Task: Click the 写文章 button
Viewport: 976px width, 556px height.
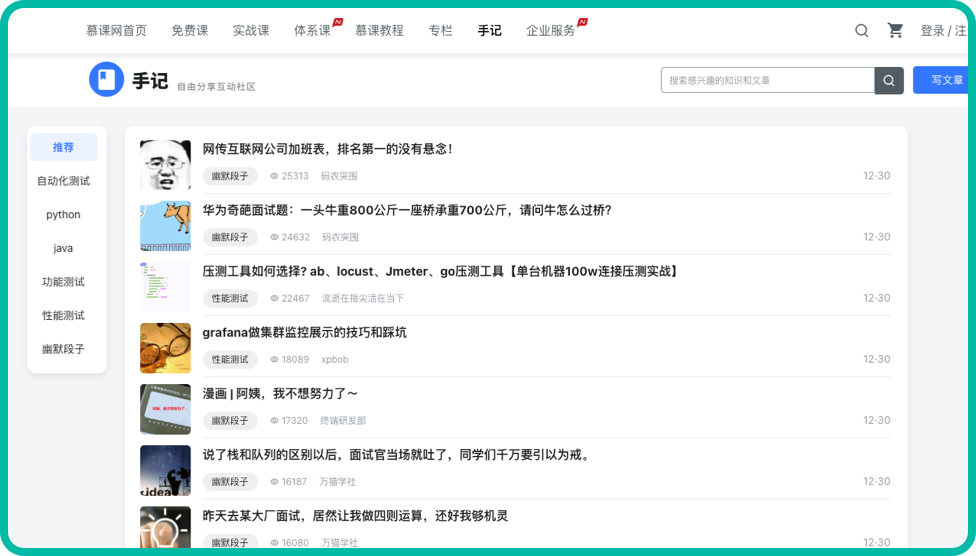Action: click(942, 81)
